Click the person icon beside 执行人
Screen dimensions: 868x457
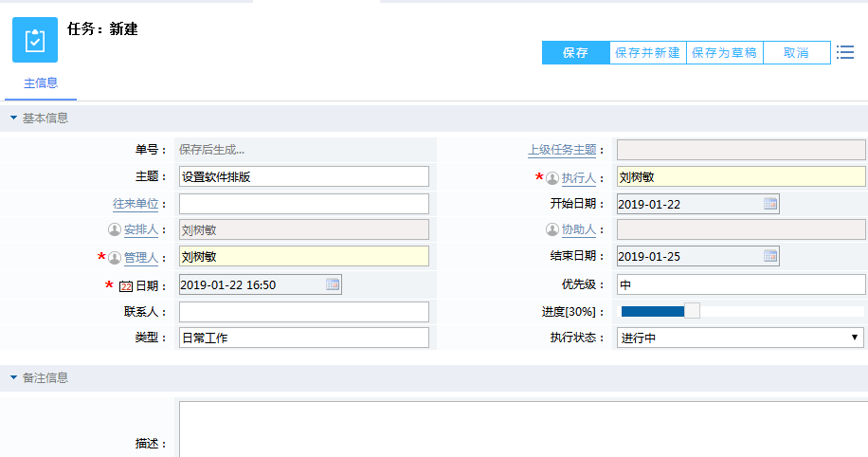(552, 177)
